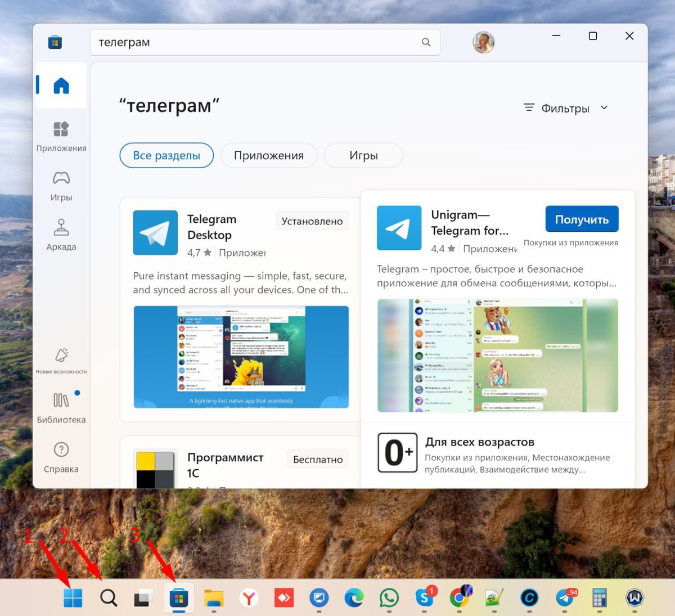Open Новые возможности in sidebar
The width and height of the screenshot is (675, 616).
pyautogui.click(x=61, y=361)
